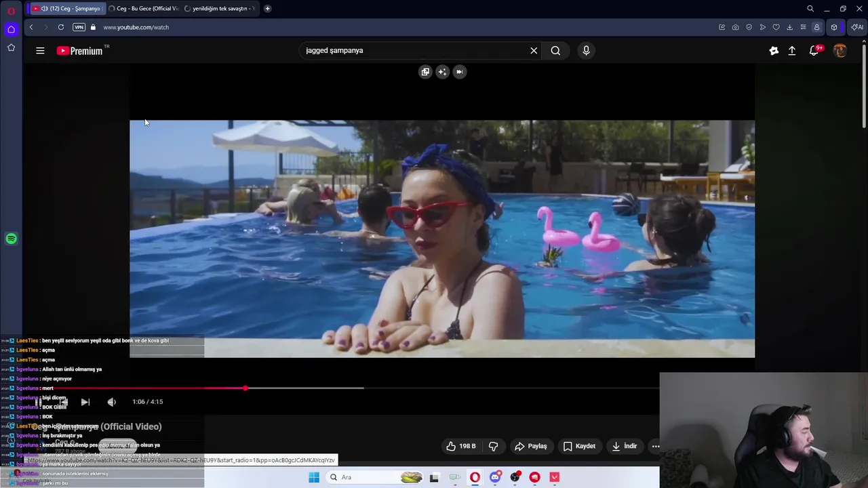Screen dimensions: 868x488
Task: Open the Opera main menu logo
Action: tap(11, 11)
